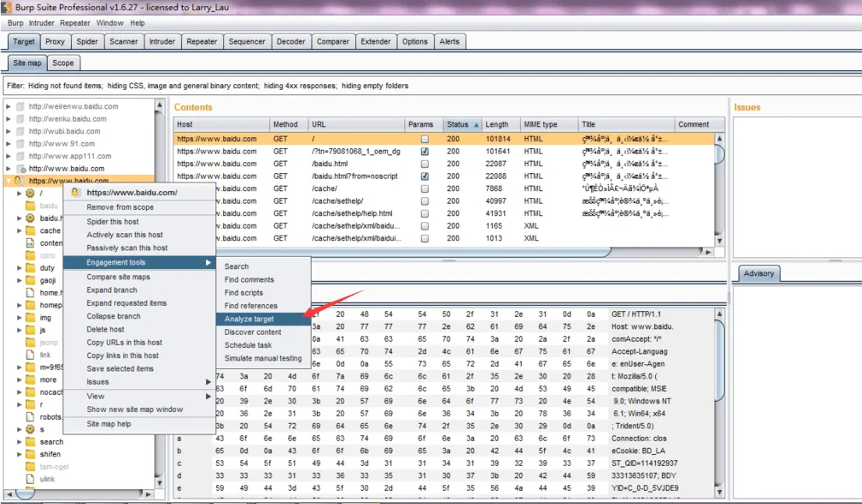
Task: Click the content file icon in the tree
Action: 30,243
